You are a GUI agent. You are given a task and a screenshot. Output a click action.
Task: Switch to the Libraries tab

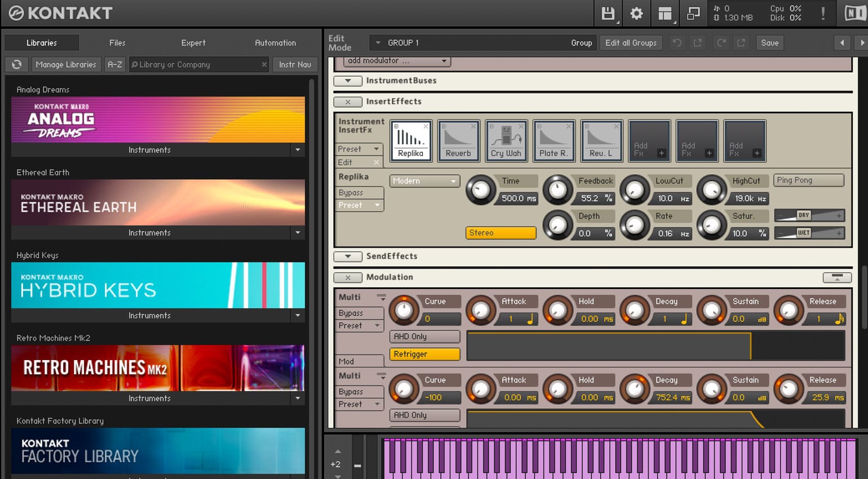pos(42,43)
